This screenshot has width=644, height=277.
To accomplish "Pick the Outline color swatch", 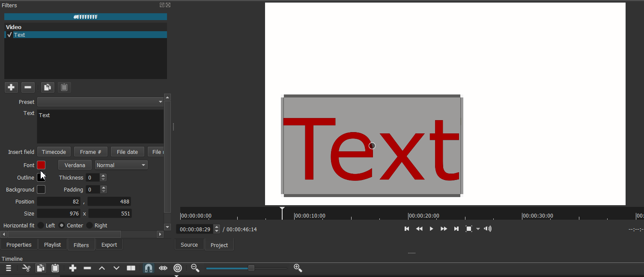I will click(41, 177).
